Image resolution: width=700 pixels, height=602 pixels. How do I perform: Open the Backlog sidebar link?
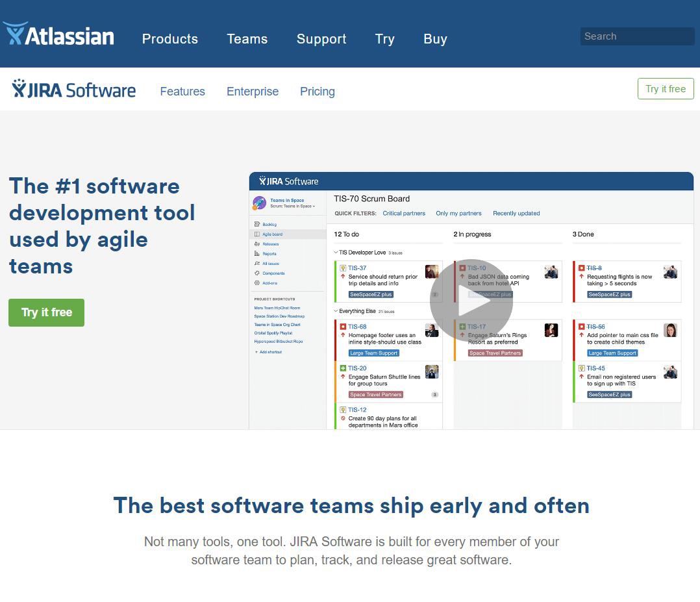coord(269,224)
